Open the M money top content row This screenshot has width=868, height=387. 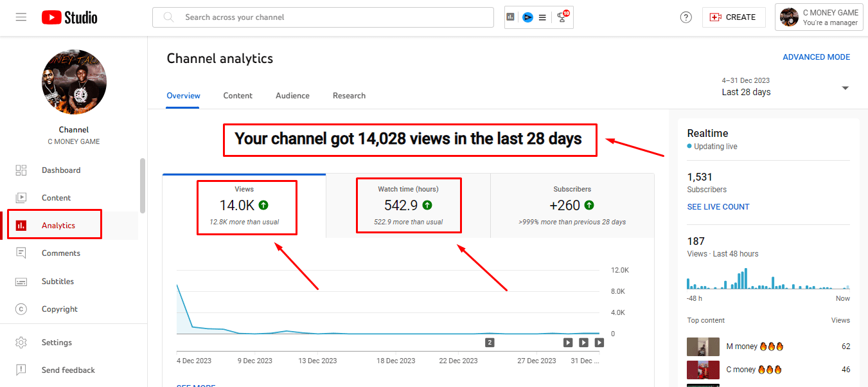click(x=768, y=346)
